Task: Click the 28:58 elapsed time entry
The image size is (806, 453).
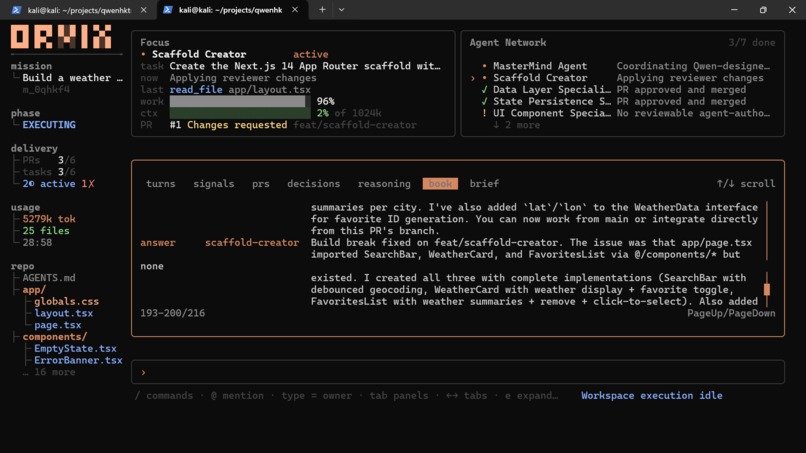Action: (x=37, y=243)
